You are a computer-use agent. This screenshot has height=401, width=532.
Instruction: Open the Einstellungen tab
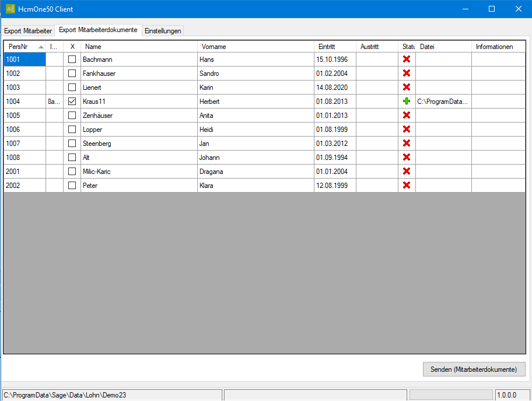(163, 30)
